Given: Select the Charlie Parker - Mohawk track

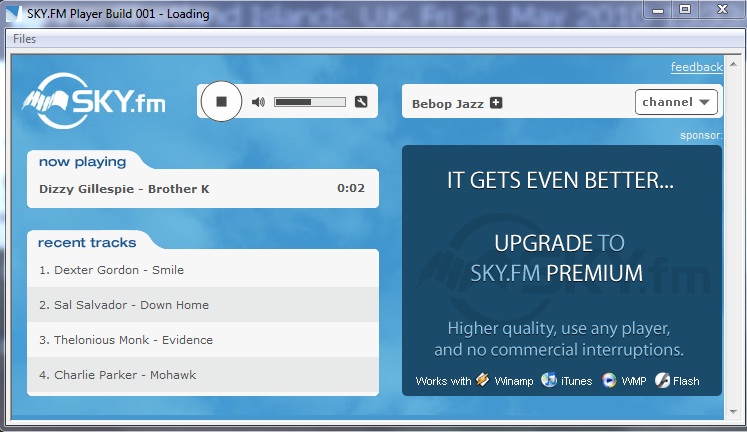Looking at the screenshot, I should (203, 375).
